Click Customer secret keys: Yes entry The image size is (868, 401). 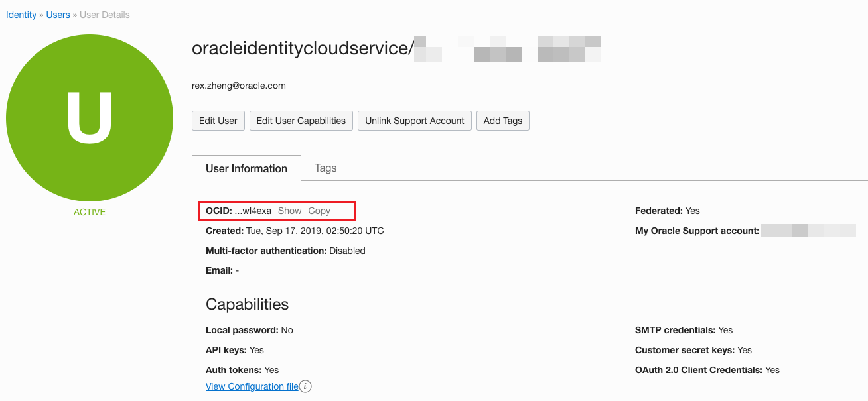tap(693, 350)
